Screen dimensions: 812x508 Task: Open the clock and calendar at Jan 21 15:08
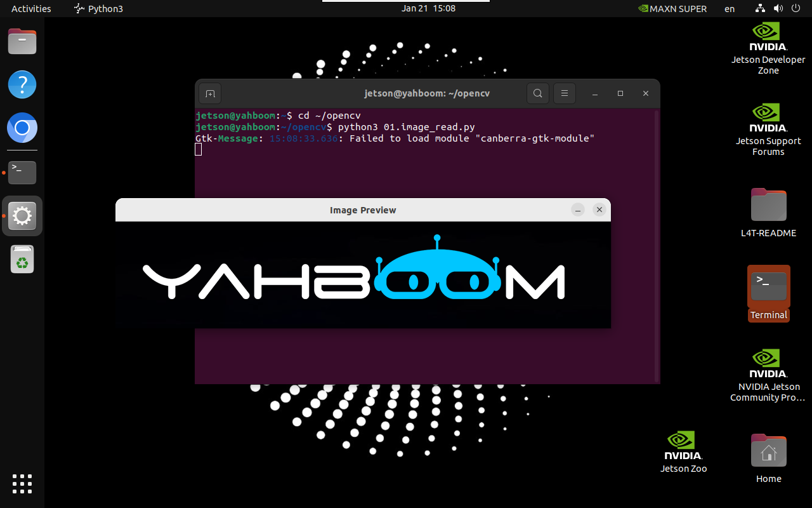click(x=428, y=8)
